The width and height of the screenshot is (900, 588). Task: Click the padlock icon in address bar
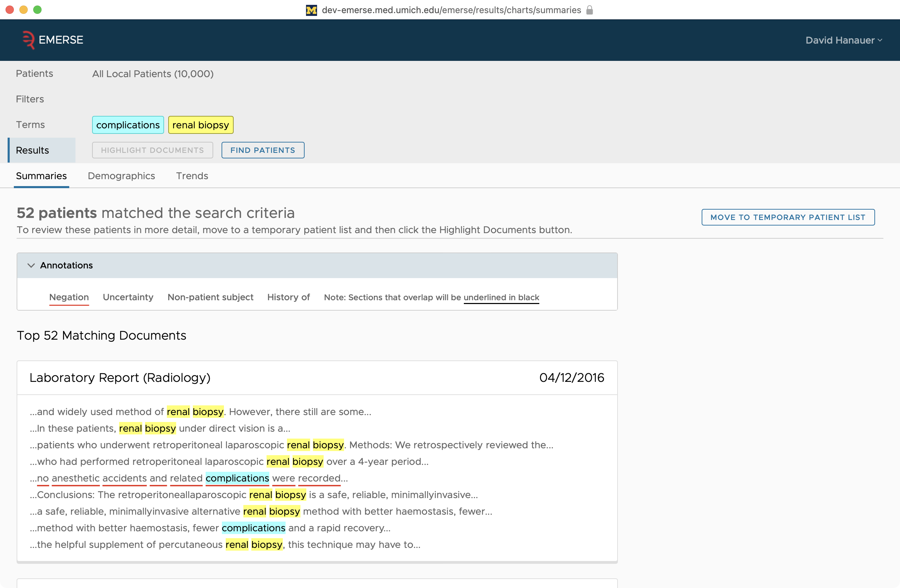click(589, 10)
